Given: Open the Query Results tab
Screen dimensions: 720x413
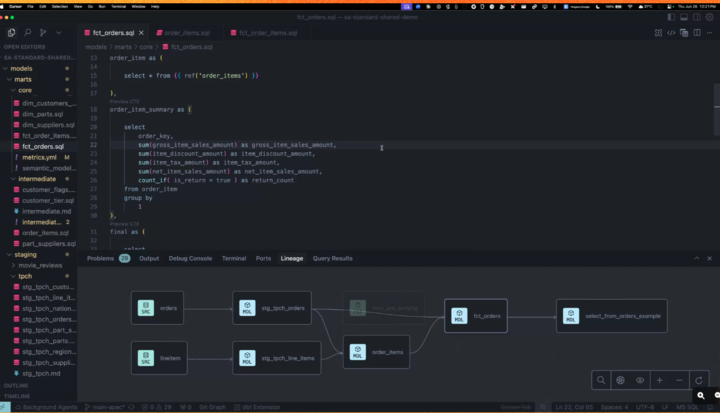Looking at the screenshot, I should (332, 258).
